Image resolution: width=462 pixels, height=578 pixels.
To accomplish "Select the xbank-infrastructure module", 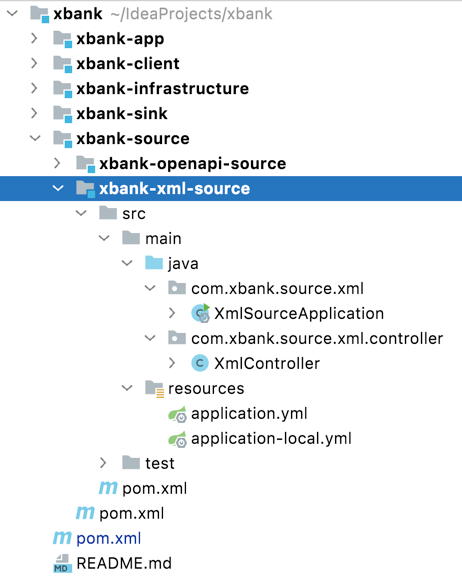I will [162, 89].
